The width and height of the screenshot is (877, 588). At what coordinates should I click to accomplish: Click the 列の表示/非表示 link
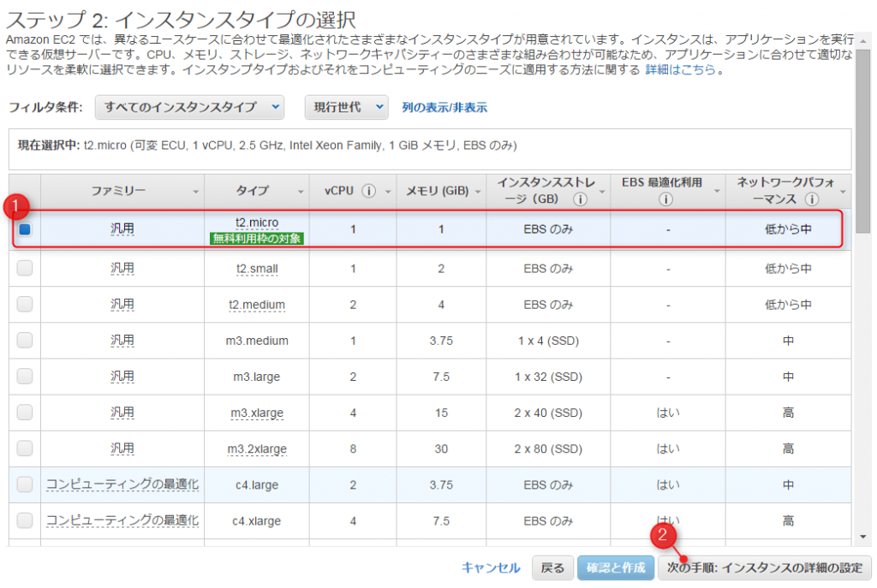click(444, 107)
